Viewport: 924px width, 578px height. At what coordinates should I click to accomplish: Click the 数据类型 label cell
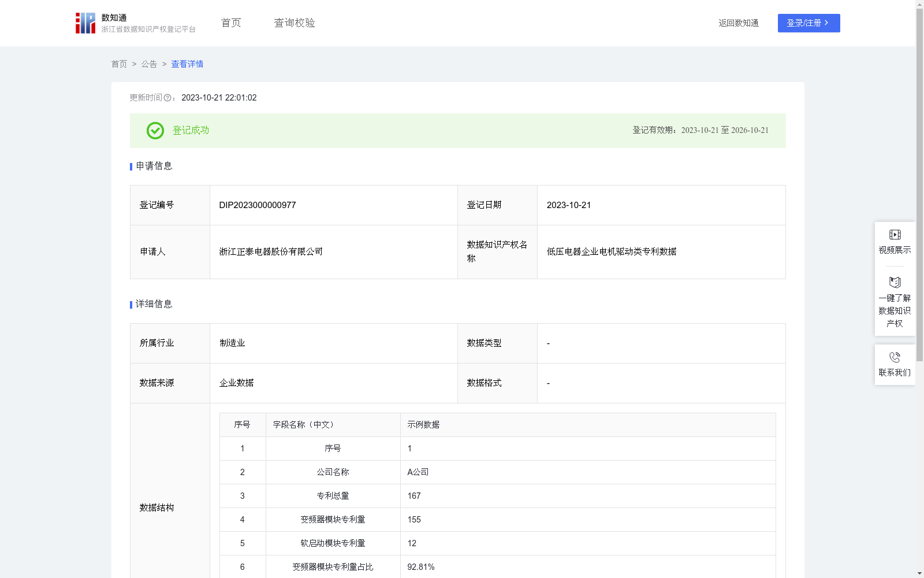pyautogui.click(x=497, y=343)
